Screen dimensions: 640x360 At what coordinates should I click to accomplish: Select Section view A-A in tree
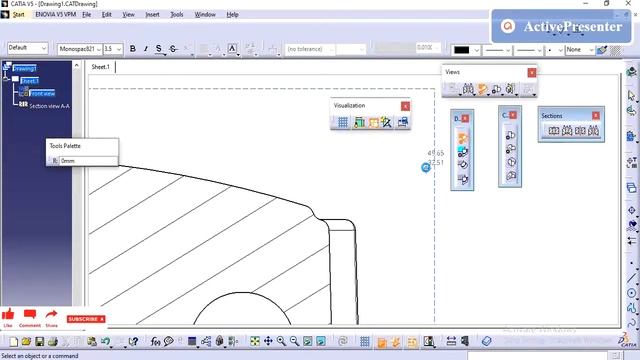tap(49, 106)
